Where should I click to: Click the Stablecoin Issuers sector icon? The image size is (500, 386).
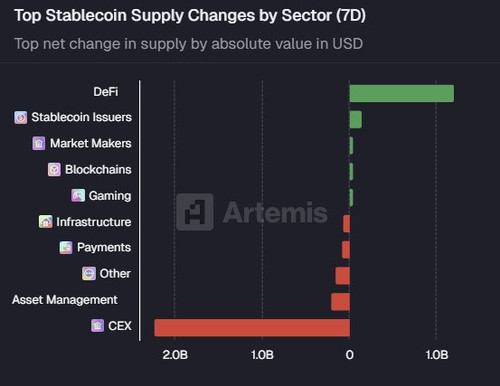21,117
